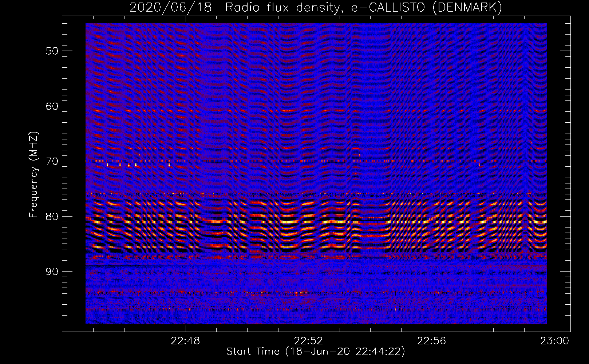Click the 22:56 time tick label
The width and height of the screenshot is (589, 364).
[432, 341]
